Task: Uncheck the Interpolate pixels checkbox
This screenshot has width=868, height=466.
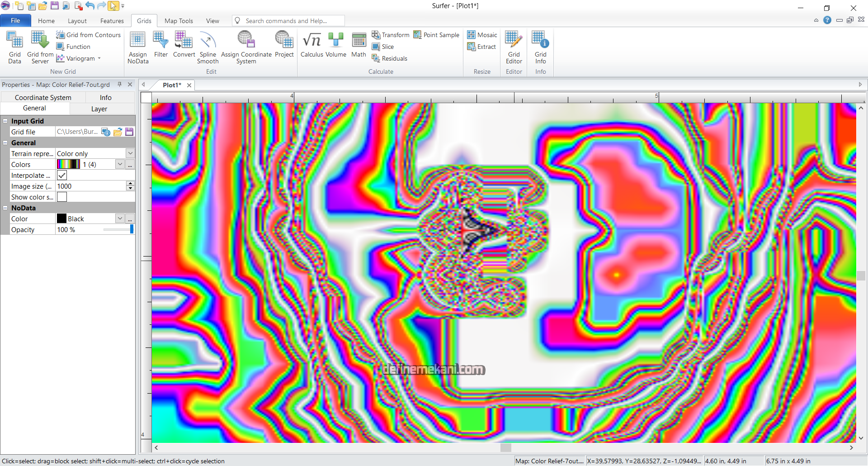Action: click(x=62, y=176)
